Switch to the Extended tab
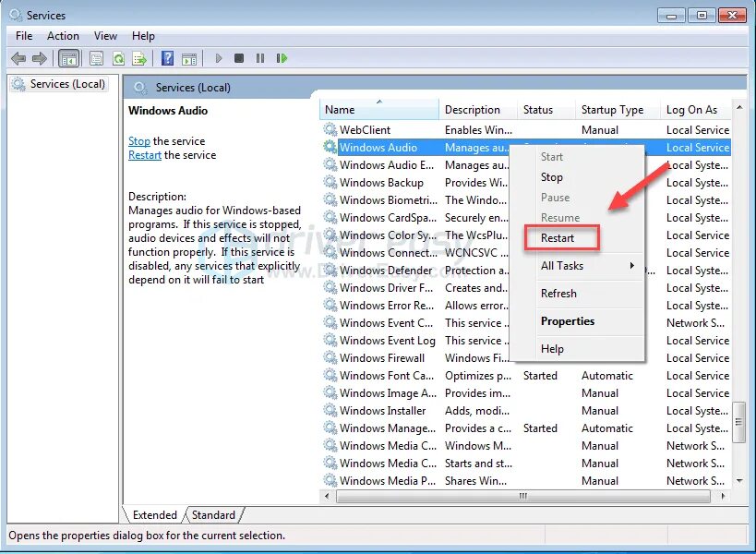 [x=155, y=515]
